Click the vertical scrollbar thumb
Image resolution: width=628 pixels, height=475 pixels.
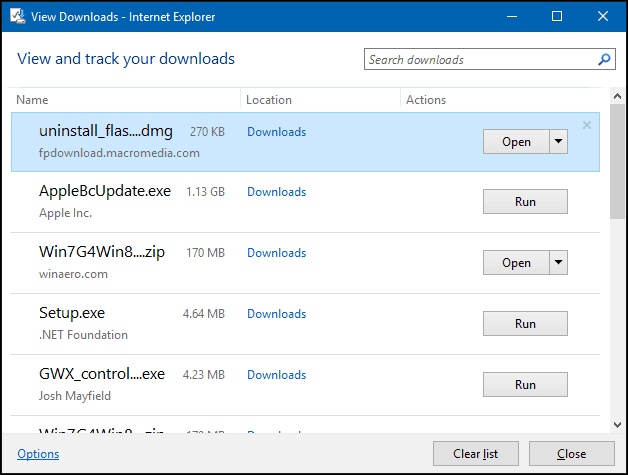[x=617, y=161]
